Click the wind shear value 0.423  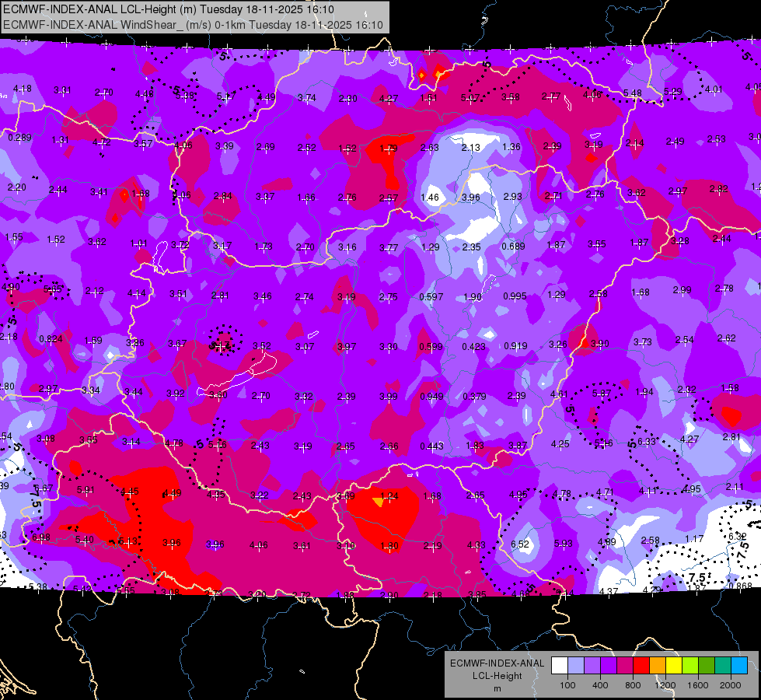point(473,346)
